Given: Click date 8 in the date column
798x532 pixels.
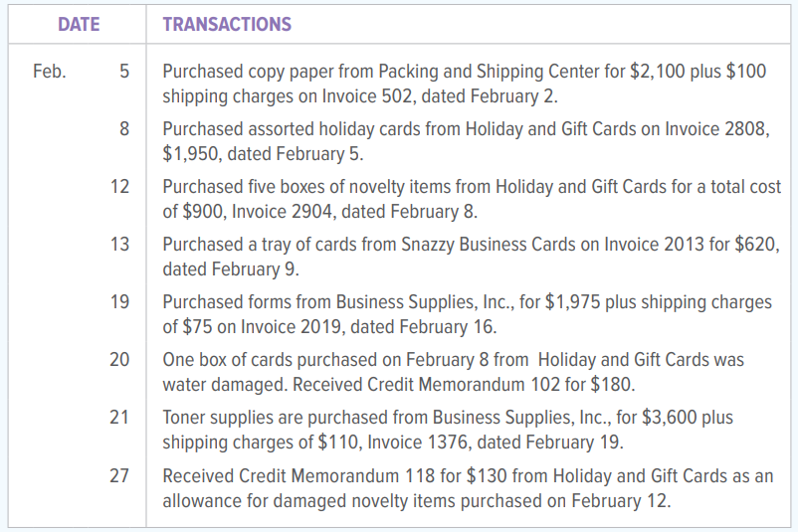Looking at the screenshot, I should point(124,128).
